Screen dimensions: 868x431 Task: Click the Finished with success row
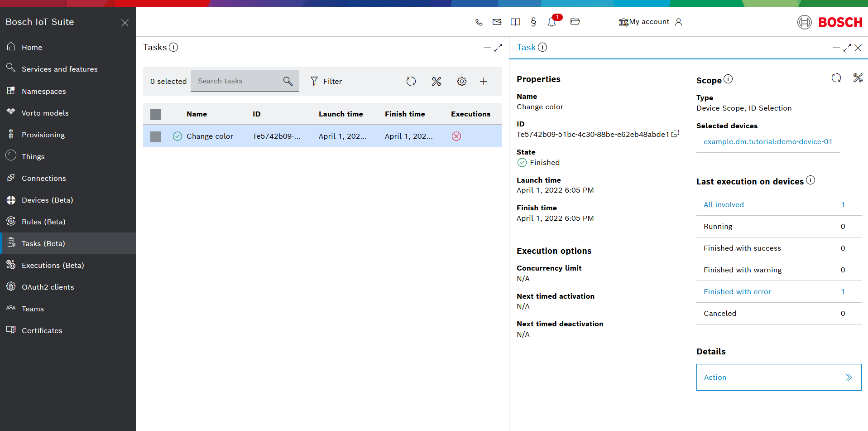[779, 248]
